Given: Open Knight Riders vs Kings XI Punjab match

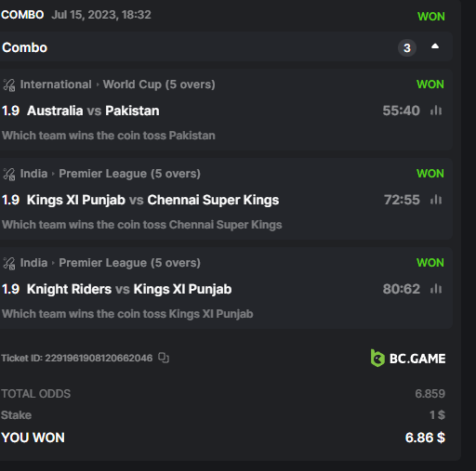Looking at the screenshot, I should (129, 289).
